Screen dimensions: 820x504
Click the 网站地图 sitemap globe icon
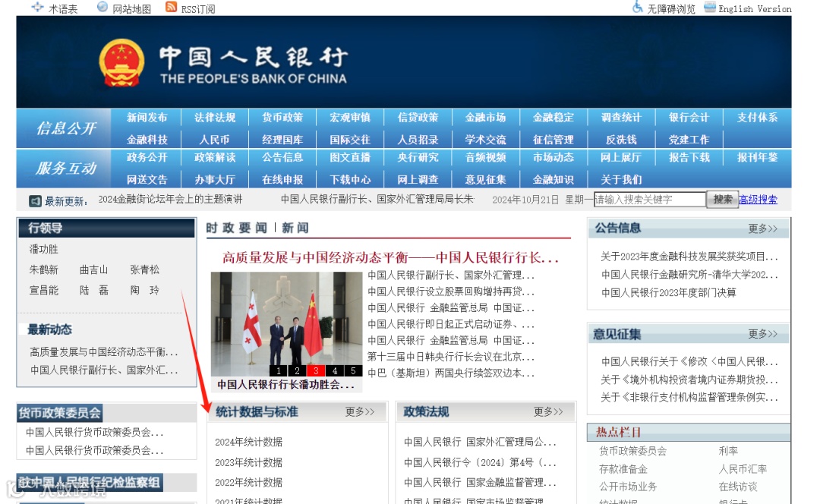(x=102, y=8)
